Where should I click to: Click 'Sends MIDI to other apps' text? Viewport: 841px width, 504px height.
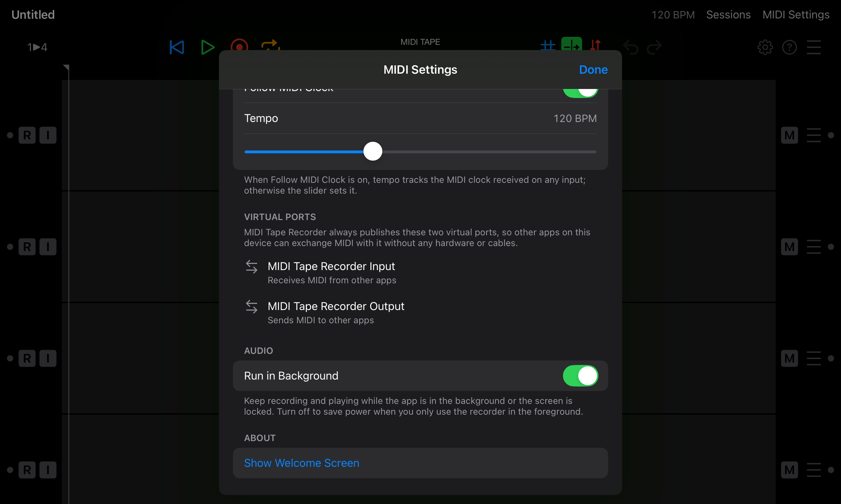point(321,320)
